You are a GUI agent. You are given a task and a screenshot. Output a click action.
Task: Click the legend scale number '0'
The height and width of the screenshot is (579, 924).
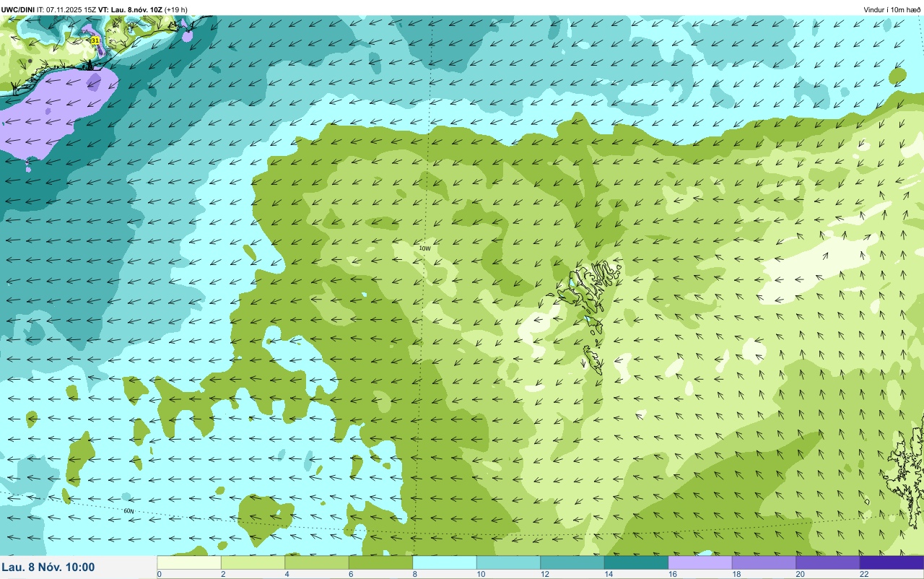pos(159,574)
